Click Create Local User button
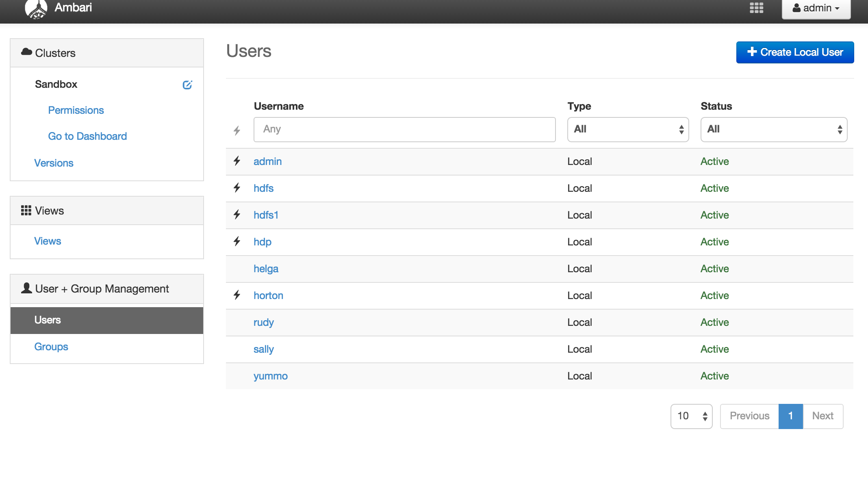 pos(795,52)
